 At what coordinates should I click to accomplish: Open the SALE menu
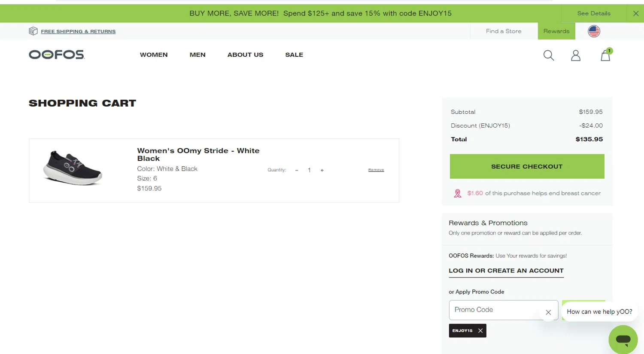click(x=294, y=55)
